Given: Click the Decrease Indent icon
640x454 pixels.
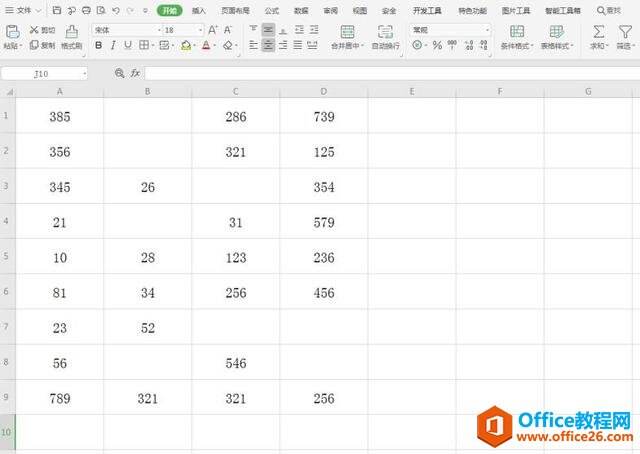Looking at the screenshot, I should click(299, 29).
